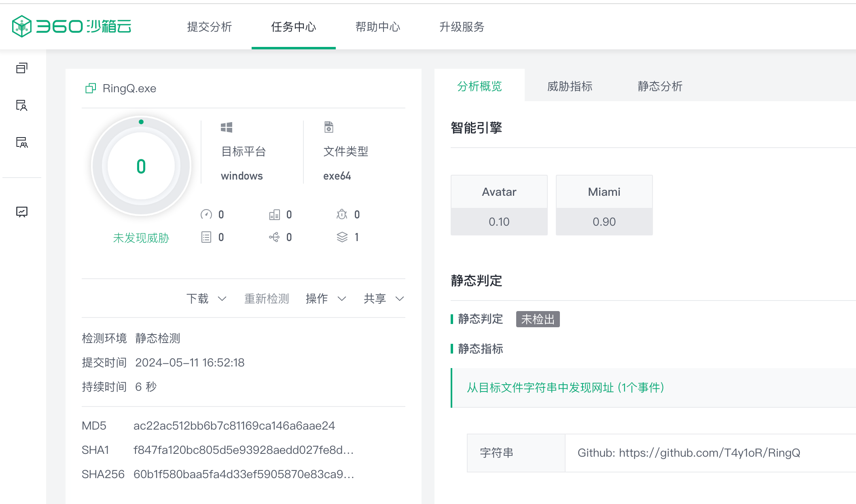Click the stacked windows sidebar icon
Screen dimensions: 856x504
pyautogui.click(x=22, y=68)
